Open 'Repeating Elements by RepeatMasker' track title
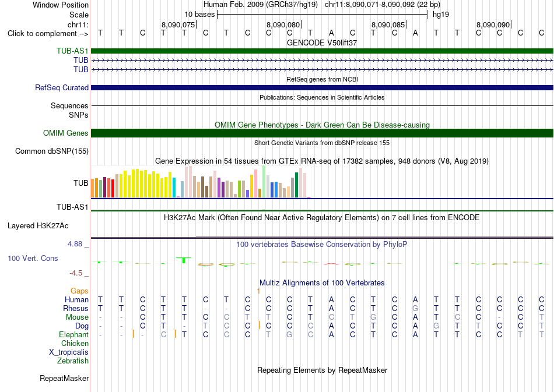The height and width of the screenshot is (392, 554). [x=322, y=370]
